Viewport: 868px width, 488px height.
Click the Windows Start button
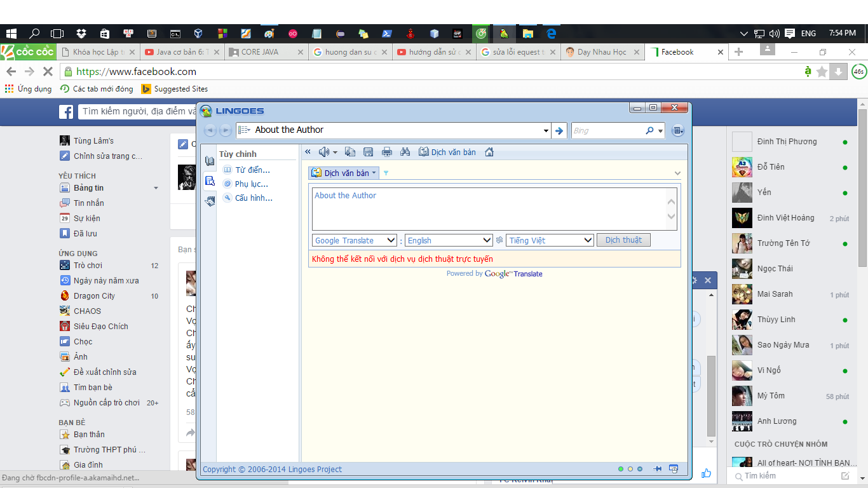pyautogui.click(x=11, y=34)
